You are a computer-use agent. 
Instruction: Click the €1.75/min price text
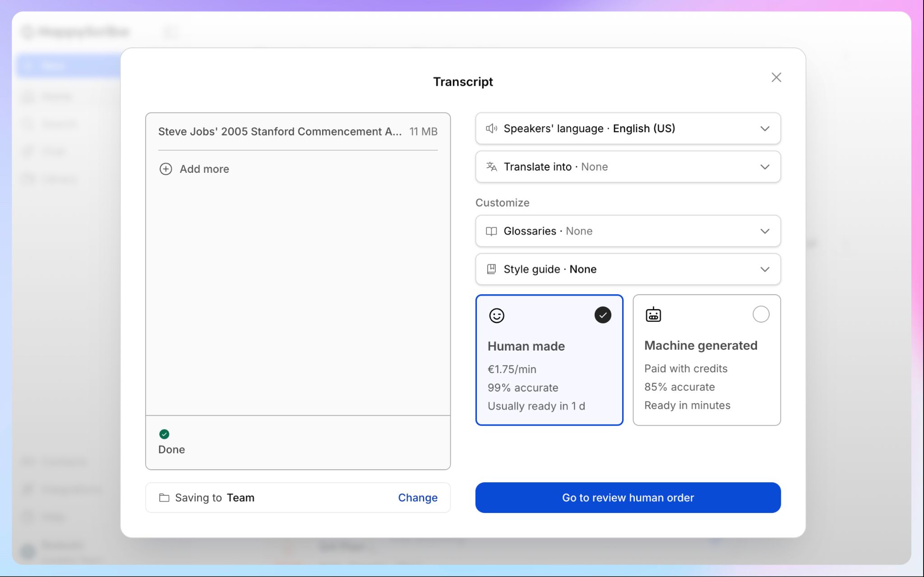pyautogui.click(x=512, y=369)
